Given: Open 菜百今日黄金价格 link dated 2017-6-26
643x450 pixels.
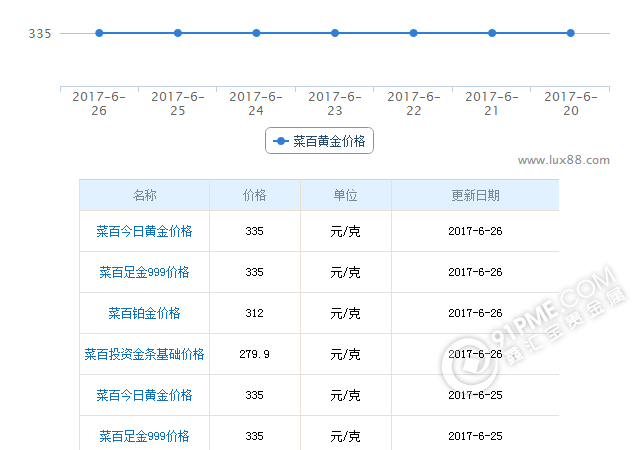Looking at the screenshot, I should (144, 231).
